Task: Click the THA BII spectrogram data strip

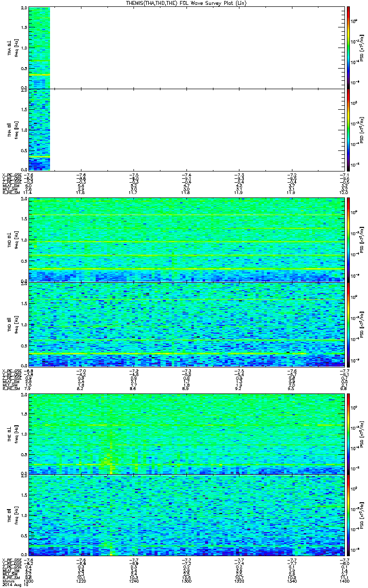Action: [x=39, y=129]
